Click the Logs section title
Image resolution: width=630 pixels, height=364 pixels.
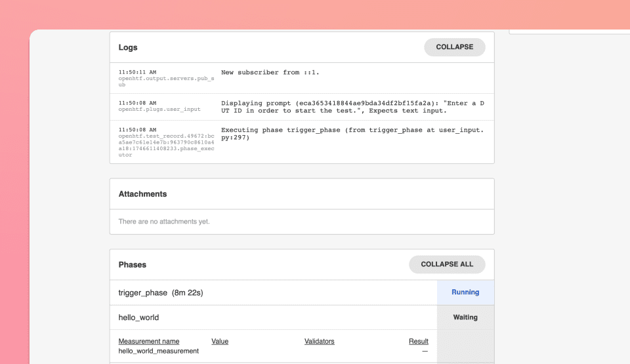(x=128, y=47)
